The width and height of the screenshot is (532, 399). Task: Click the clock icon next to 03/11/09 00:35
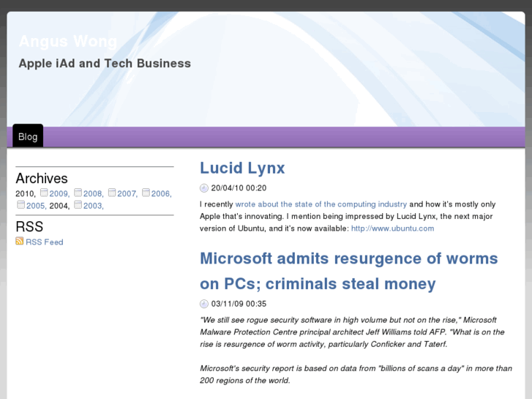(x=204, y=304)
